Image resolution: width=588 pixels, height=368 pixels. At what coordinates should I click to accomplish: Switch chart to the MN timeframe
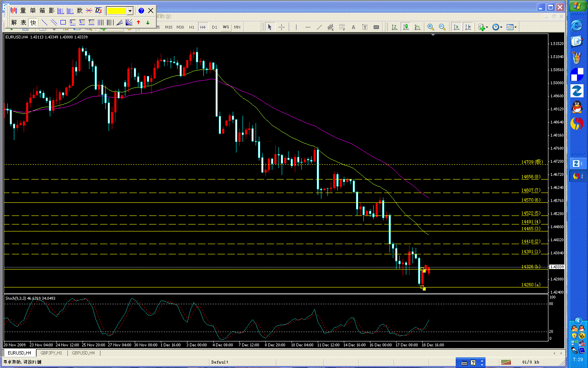click(x=237, y=27)
